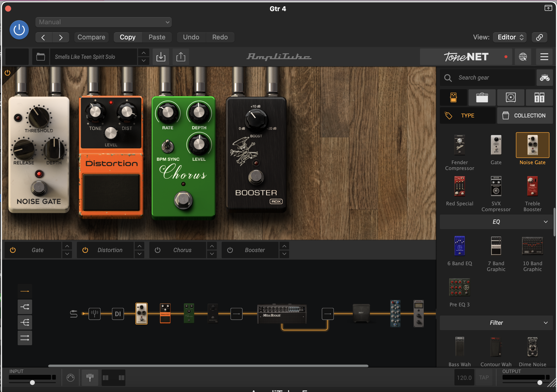Click the Redo button
This screenshot has height=392, width=557.
tap(220, 37)
